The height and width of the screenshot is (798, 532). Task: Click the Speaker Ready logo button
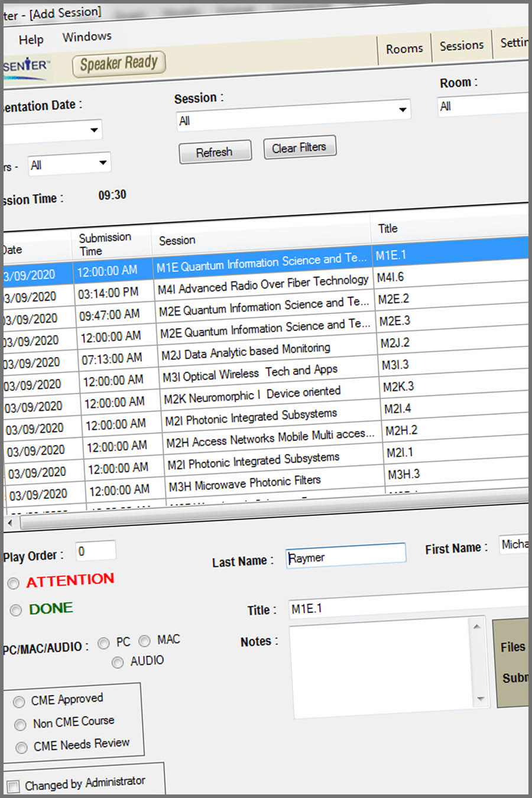tap(118, 63)
